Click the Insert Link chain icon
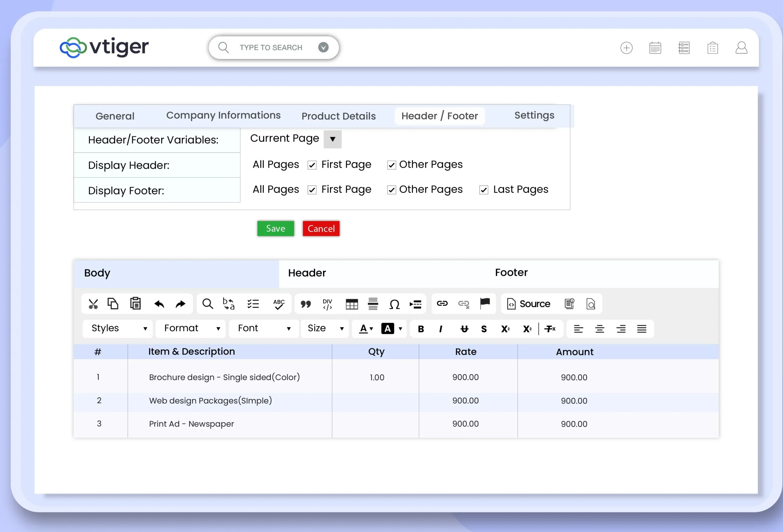783x532 pixels. click(x=442, y=303)
